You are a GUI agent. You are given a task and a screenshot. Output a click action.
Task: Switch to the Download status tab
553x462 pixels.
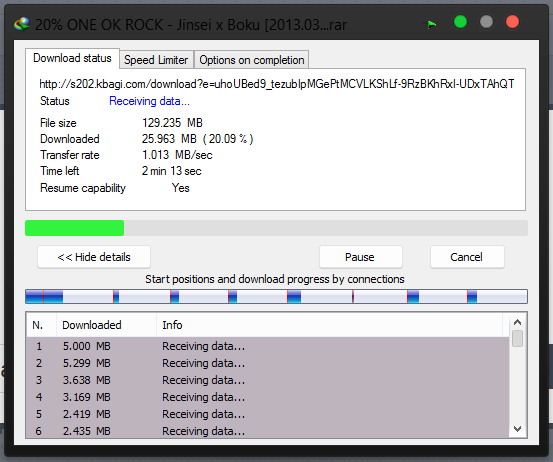tap(72, 58)
